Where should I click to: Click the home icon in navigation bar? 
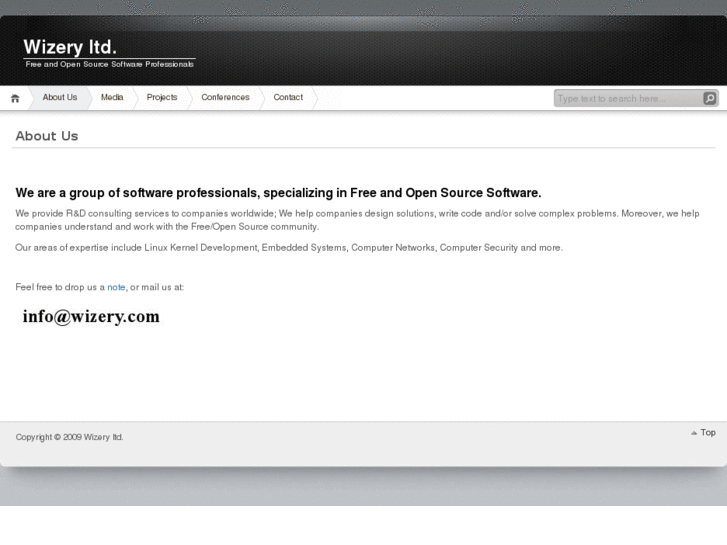(15, 98)
